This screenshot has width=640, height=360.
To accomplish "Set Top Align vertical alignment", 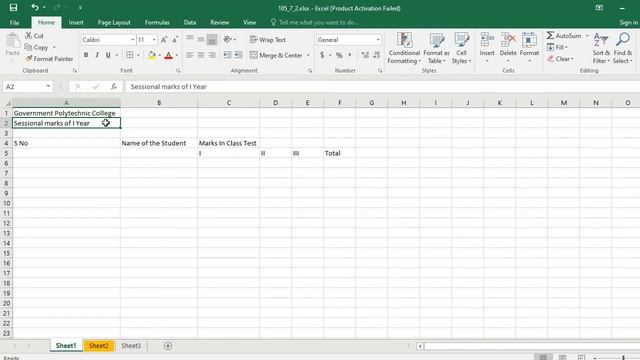I will tap(190, 40).
